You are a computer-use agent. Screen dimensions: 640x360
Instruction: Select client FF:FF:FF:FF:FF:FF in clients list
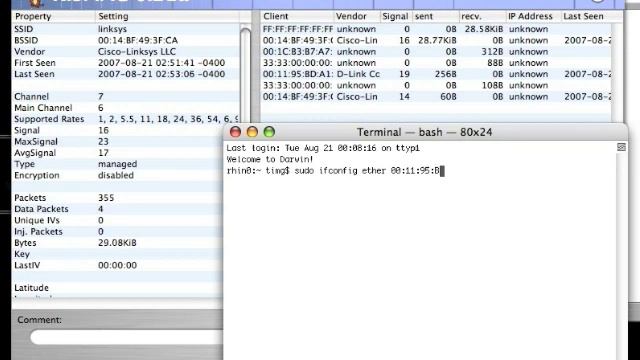pyautogui.click(x=298, y=29)
